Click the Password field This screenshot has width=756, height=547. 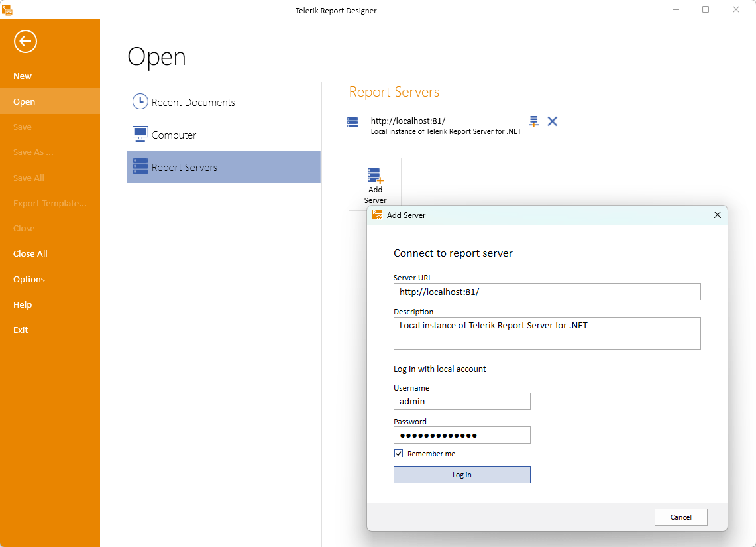pos(462,435)
